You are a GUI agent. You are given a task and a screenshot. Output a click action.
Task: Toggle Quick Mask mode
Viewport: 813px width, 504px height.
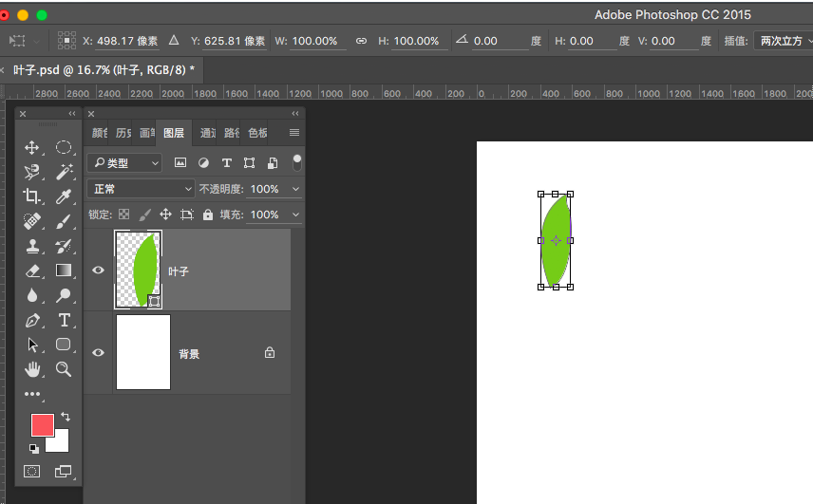(x=31, y=471)
